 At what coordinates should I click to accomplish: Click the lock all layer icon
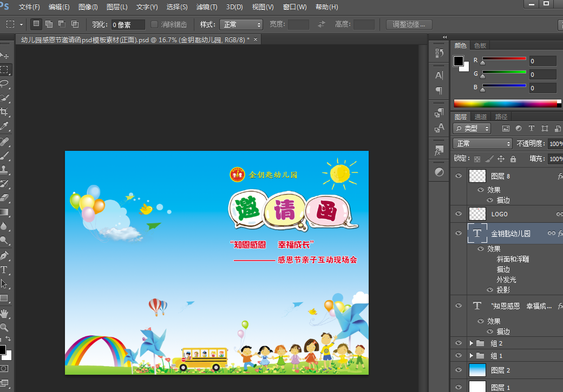(513, 159)
